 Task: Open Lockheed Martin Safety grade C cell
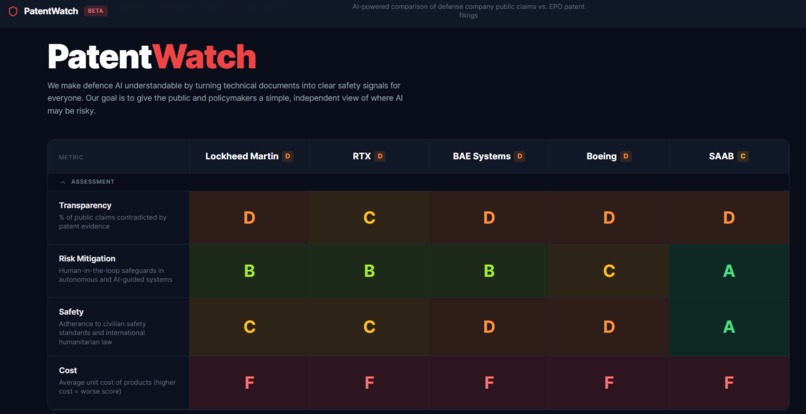coord(249,327)
